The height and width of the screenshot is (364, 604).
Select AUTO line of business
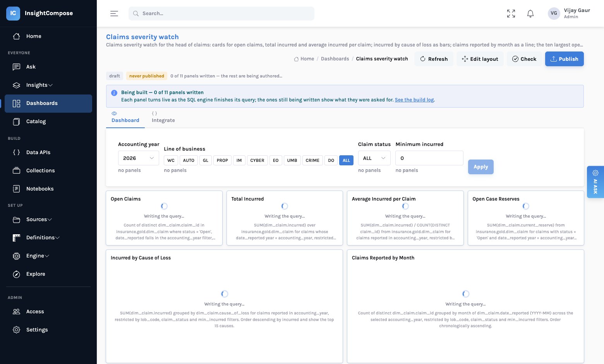click(x=189, y=160)
